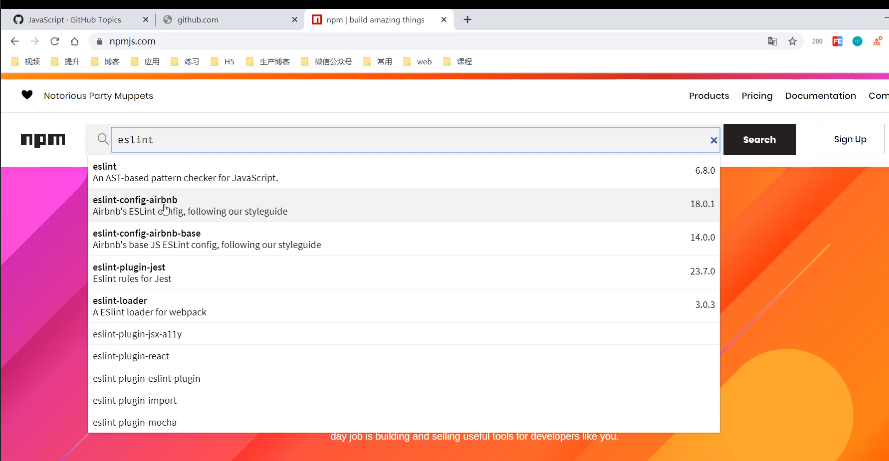Choose eslint-plugin-jsx-a11y suggestion
This screenshot has width=889, height=461.
[x=404, y=334]
